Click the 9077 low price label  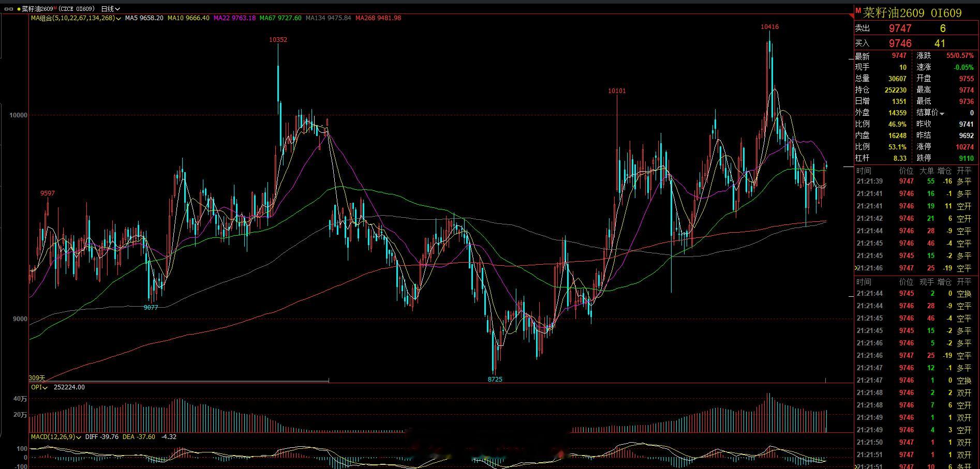151,308
